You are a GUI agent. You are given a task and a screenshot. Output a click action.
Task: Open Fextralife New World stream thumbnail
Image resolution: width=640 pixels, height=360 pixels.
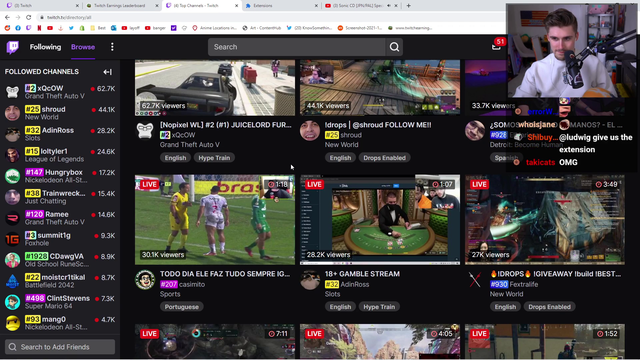[x=544, y=220]
